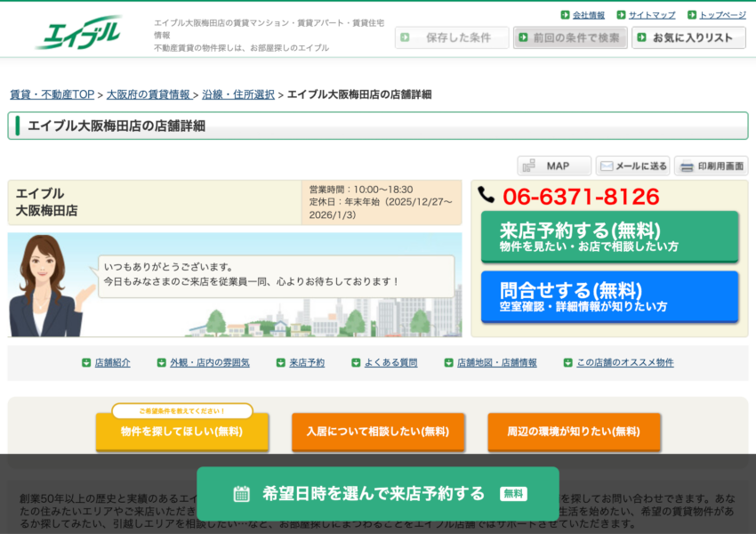Click 沿線・住所選択 breadcrumb

pyautogui.click(x=238, y=94)
